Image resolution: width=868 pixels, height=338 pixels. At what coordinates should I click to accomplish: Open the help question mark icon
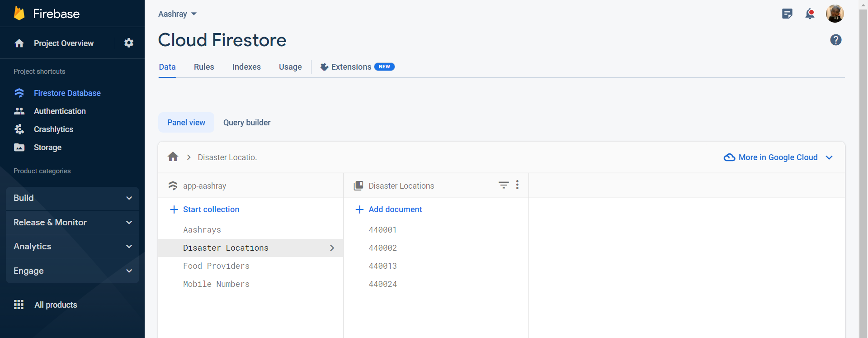836,40
